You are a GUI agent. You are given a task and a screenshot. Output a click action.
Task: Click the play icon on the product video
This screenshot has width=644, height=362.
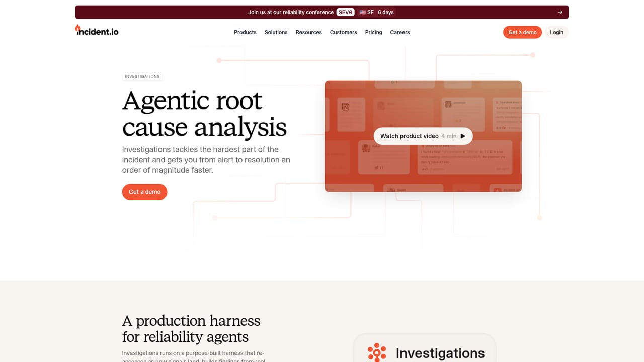pyautogui.click(x=463, y=136)
